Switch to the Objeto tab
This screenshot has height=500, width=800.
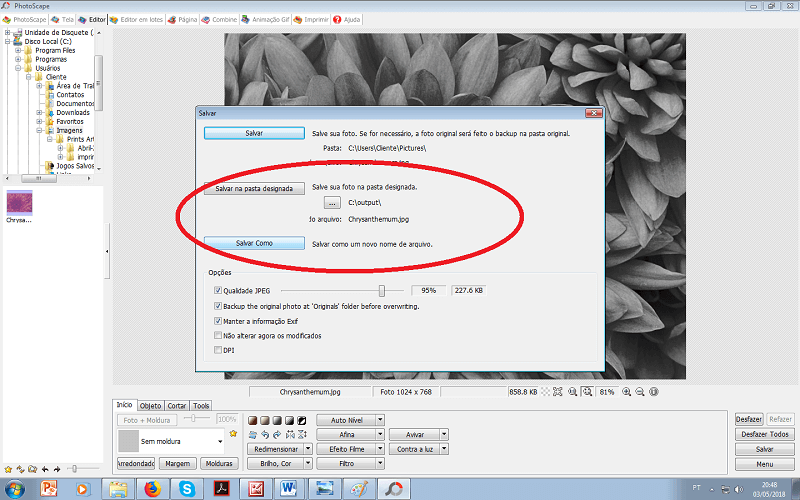pyautogui.click(x=150, y=406)
